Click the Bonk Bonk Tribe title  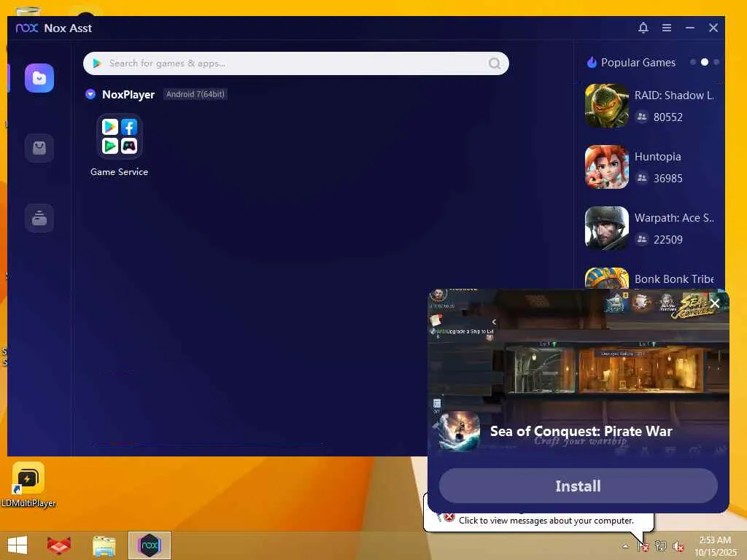point(673,279)
